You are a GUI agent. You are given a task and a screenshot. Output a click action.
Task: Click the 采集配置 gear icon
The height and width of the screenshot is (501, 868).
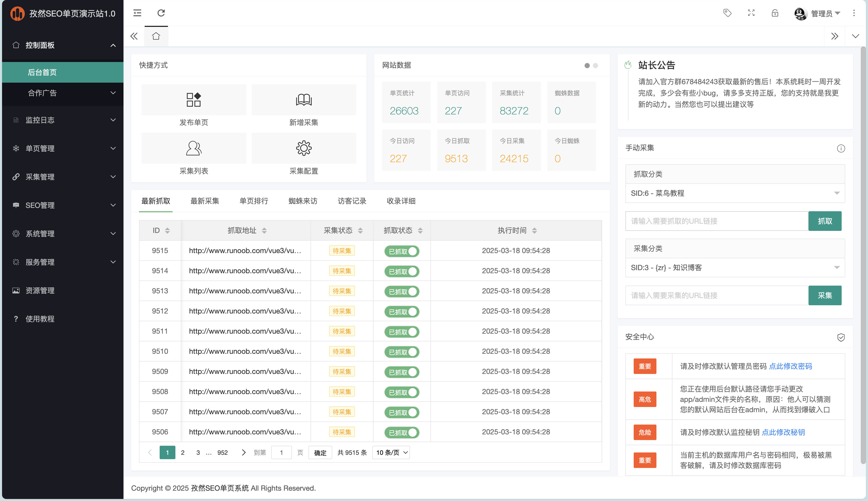303,148
